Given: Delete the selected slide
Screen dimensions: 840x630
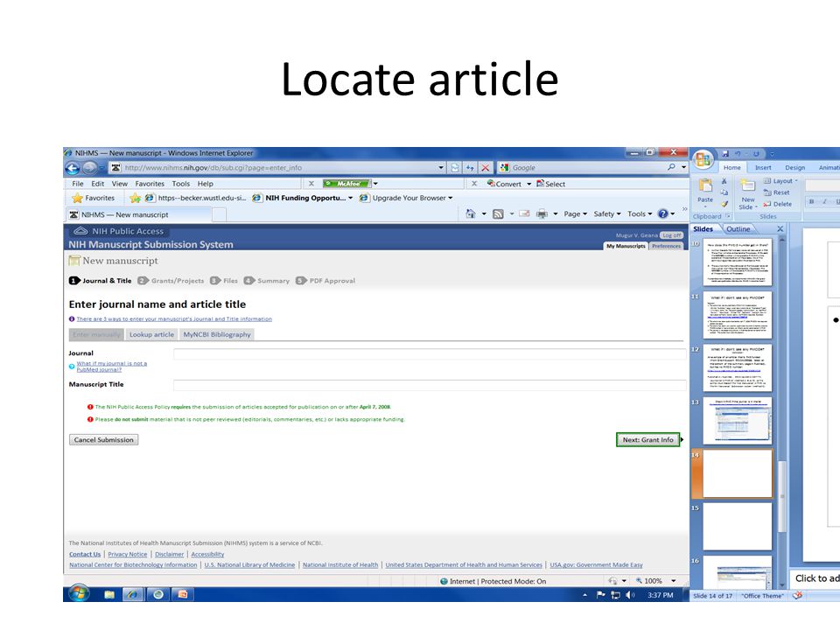Looking at the screenshot, I should [777, 204].
